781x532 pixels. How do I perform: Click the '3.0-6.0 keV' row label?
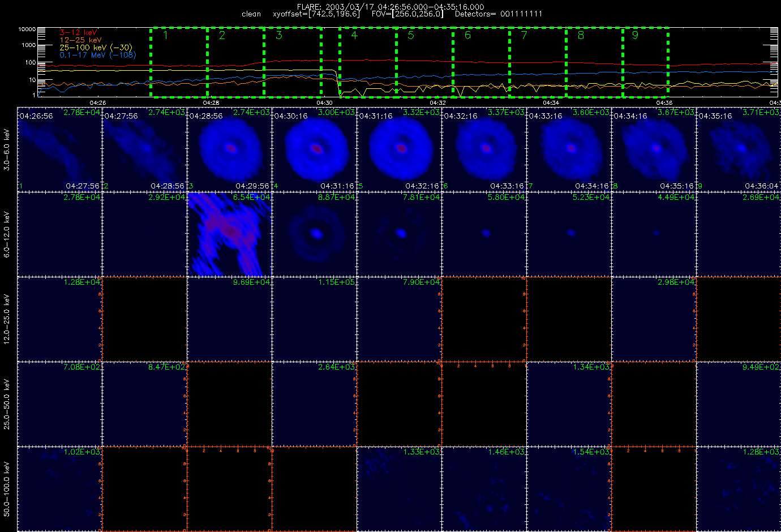[x=7, y=149]
